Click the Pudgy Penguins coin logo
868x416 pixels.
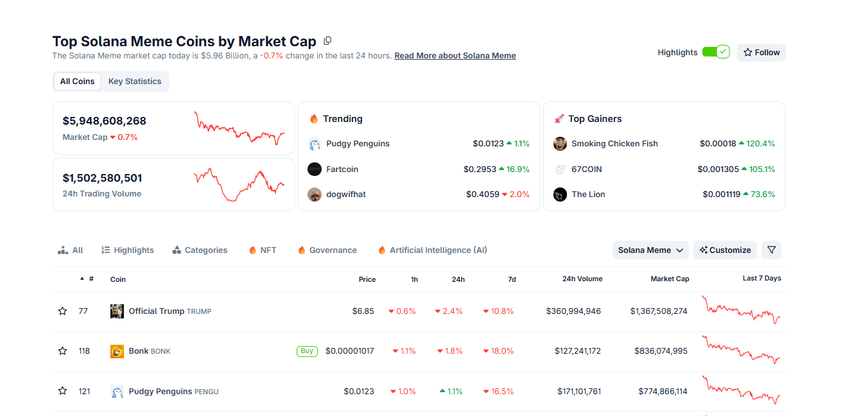click(x=117, y=390)
